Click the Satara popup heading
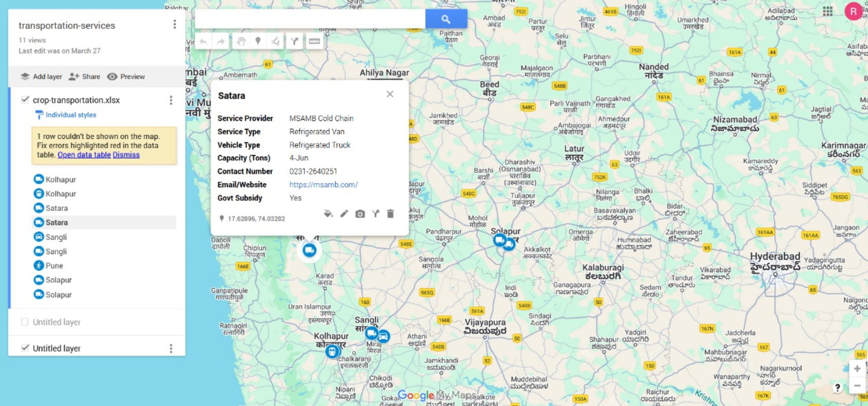868x406 pixels. pyautogui.click(x=232, y=95)
